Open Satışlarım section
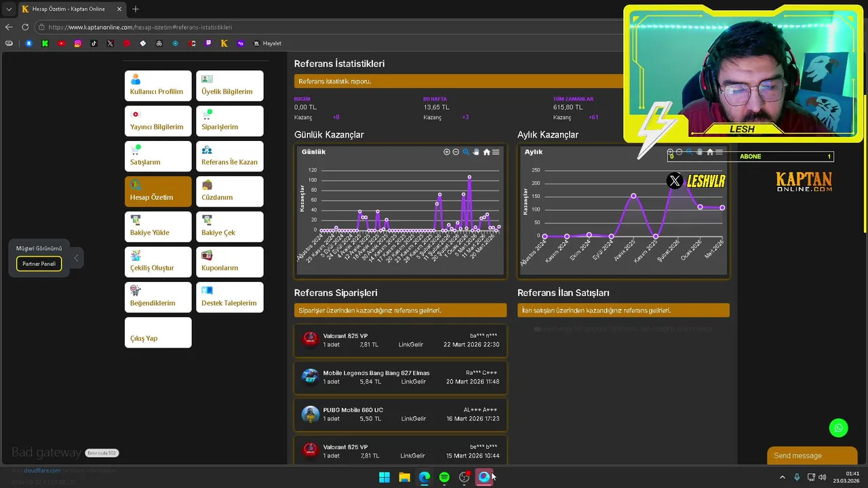 [x=158, y=156]
